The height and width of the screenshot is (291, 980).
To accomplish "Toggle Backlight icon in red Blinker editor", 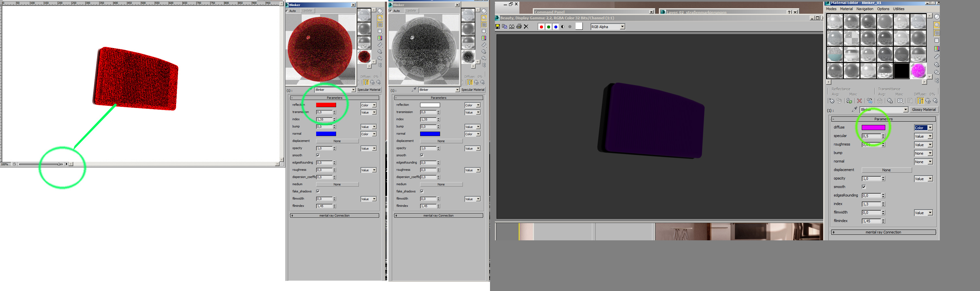I will pos(380,18).
